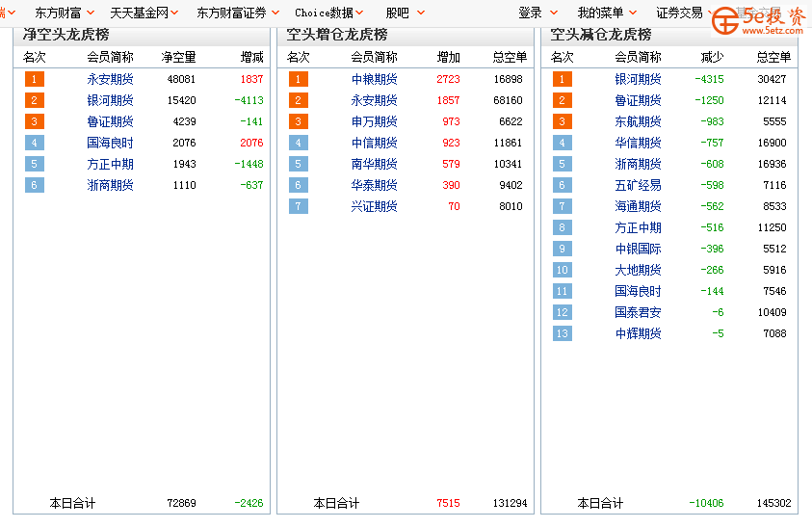The height and width of the screenshot is (528, 812).
Task: Click 大地期货 member link
Action: click(638, 271)
